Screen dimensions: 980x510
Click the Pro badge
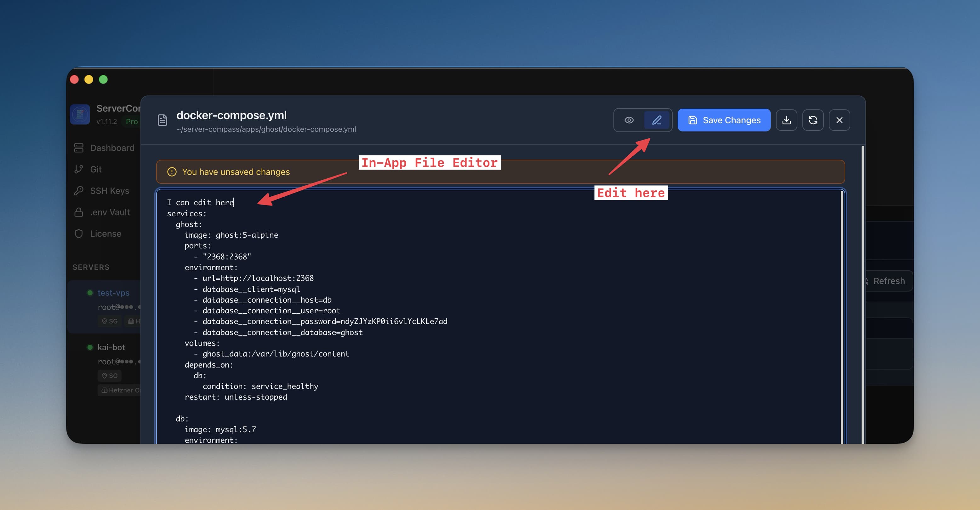pyautogui.click(x=132, y=121)
